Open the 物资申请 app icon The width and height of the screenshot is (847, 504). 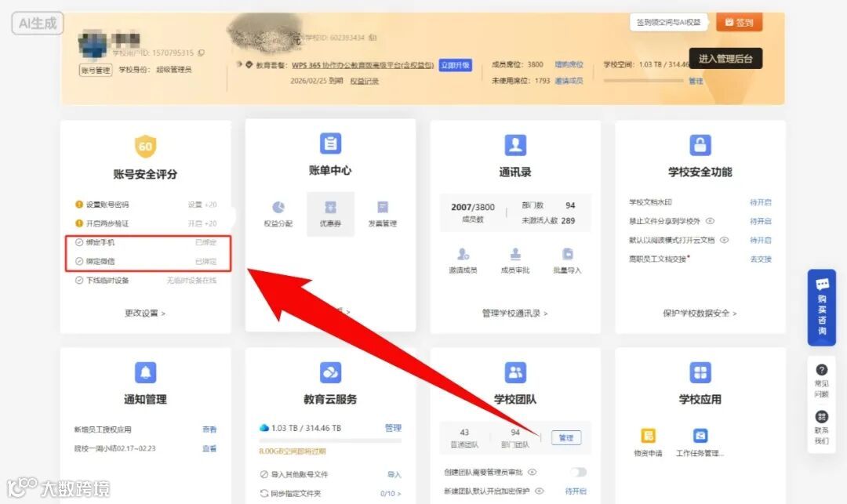[648, 436]
